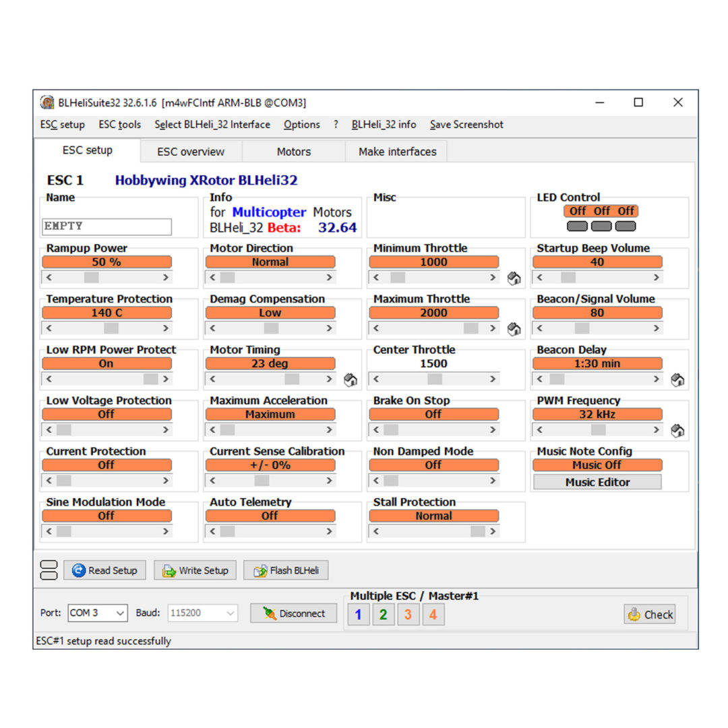Toggle the second LED Control indicator
This screenshot has width=728, height=728.
pos(601,226)
